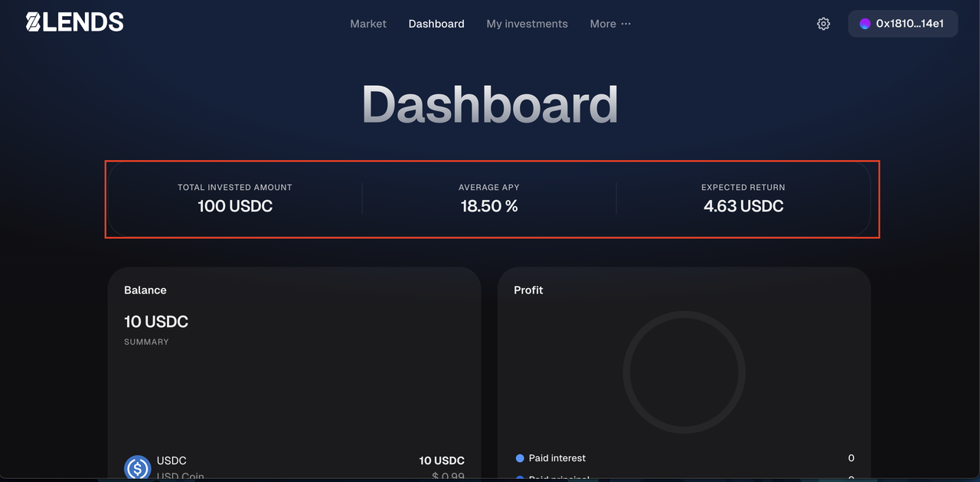Select the Dashboard nav tab
The image size is (980, 482).
coord(436,24)
